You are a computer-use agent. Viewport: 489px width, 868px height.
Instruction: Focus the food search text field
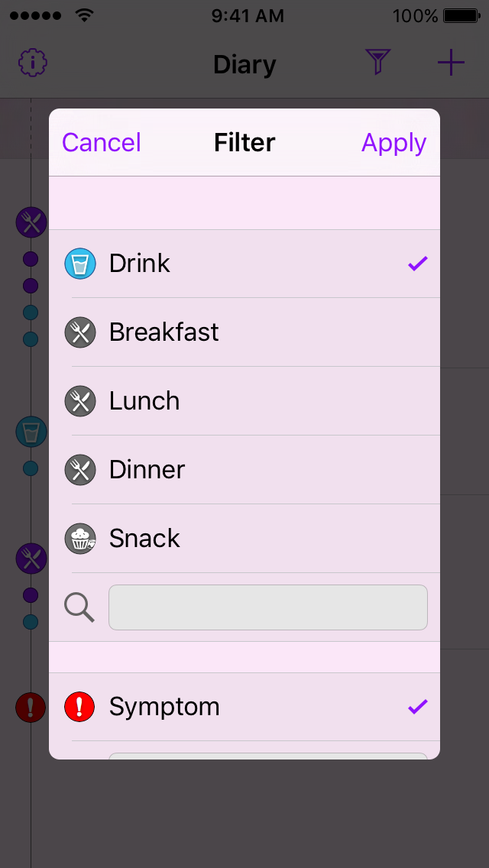point(267,607)
